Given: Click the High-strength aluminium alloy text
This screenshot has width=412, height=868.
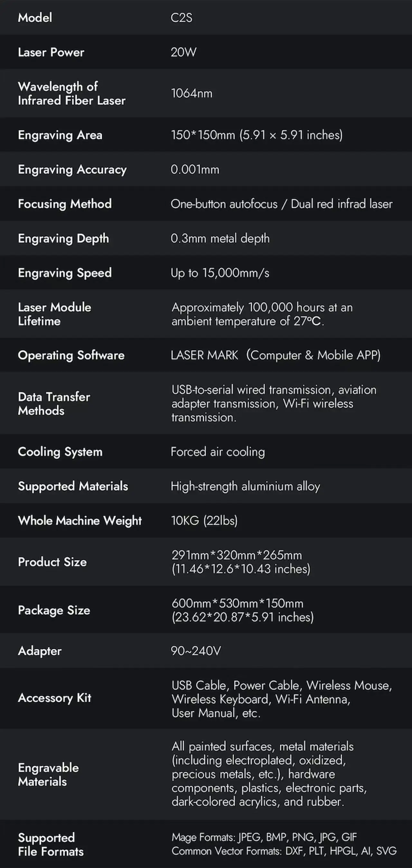Looking at the screenshot, I should [x=245, y=486].
